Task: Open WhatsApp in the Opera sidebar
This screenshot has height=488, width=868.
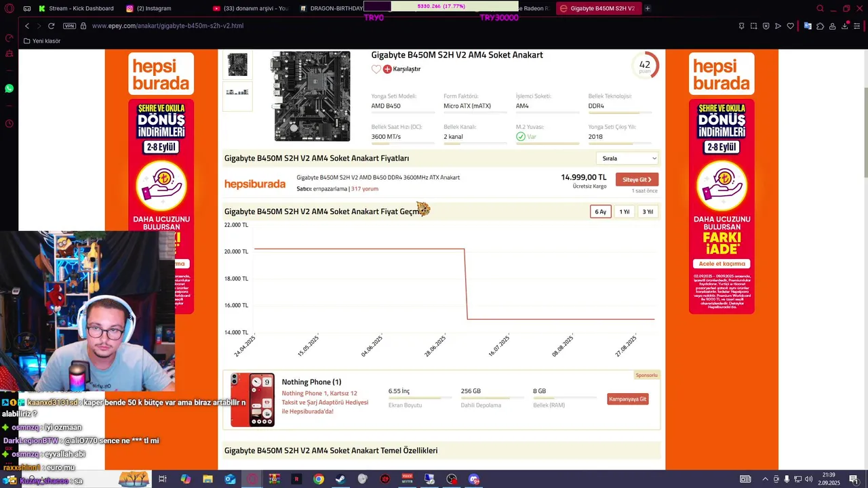Action: (9, 89)
